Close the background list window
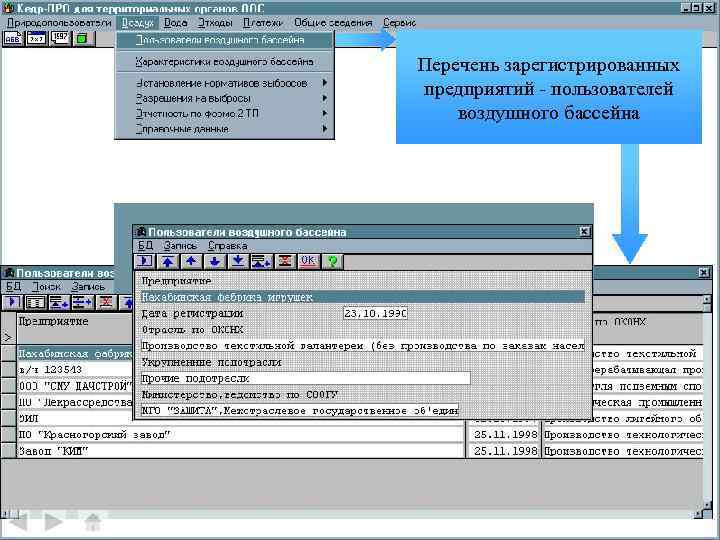Screen dimensions: 720x540 pos(705,273)
